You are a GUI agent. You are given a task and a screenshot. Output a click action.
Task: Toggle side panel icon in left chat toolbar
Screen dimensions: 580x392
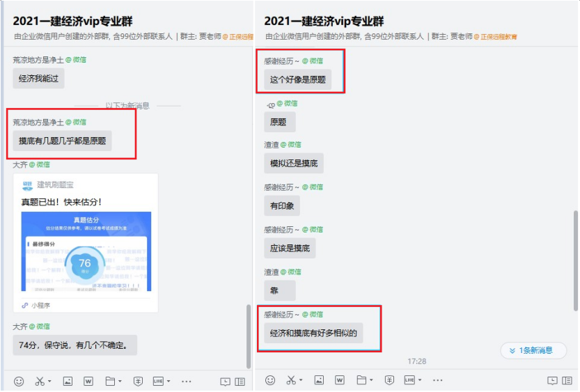tap(240, 381)
